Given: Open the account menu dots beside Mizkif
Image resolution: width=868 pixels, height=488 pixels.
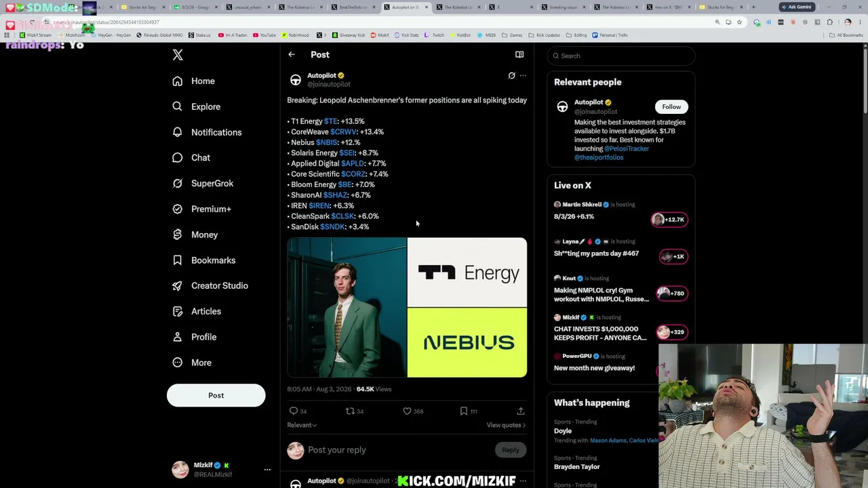Looking at the screenshot, I should [267, 470].
